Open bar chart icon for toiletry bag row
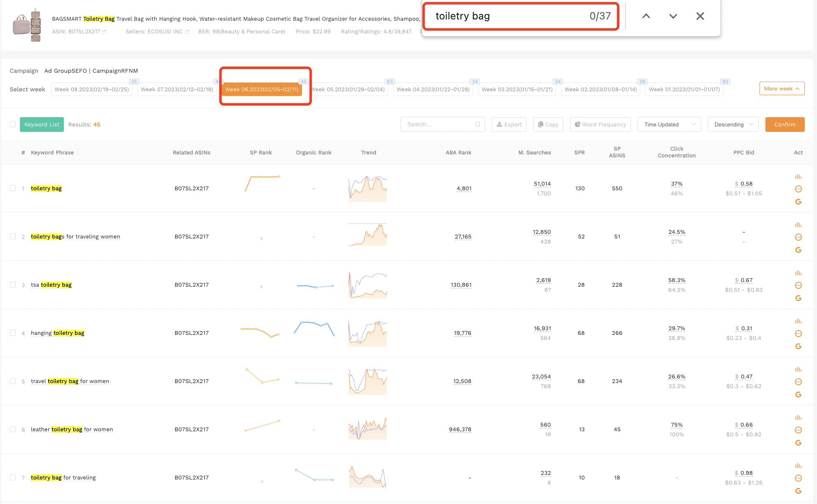 798,176
